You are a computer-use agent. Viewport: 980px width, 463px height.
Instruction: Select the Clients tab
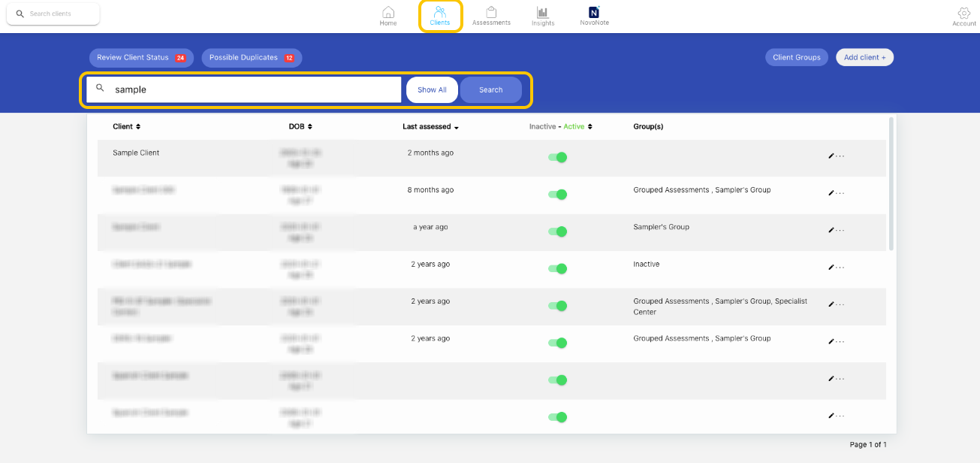[440, 17]
